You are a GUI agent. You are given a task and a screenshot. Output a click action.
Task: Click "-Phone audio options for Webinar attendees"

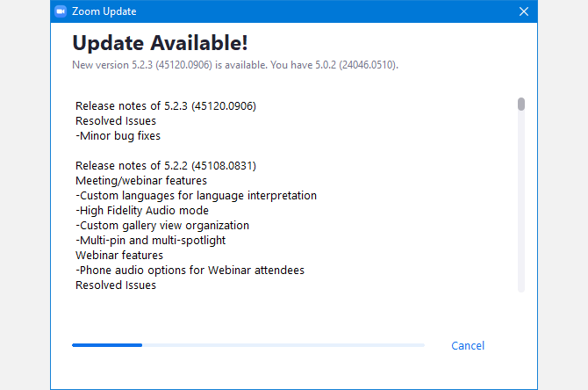coord(190,271)
